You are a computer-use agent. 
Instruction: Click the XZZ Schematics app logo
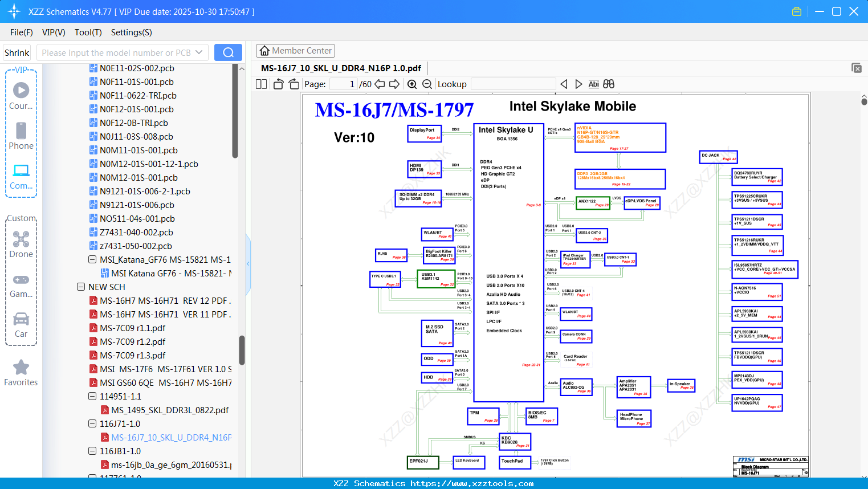point(14,11)
